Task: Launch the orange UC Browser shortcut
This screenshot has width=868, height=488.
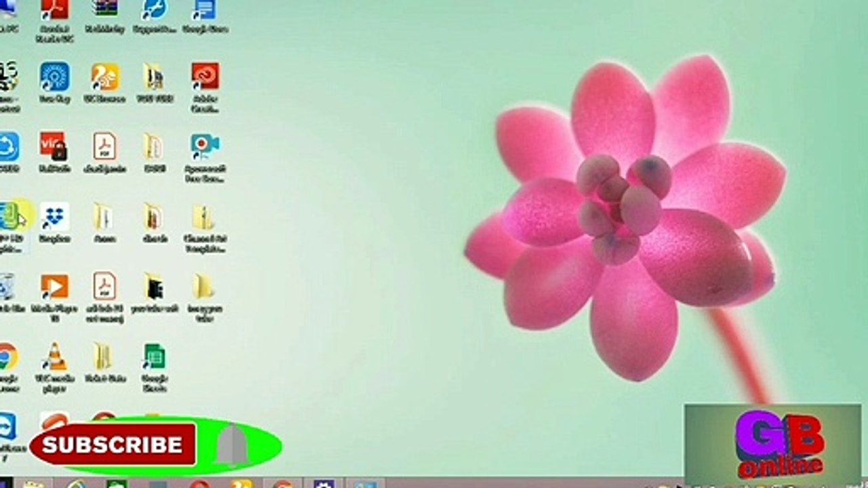Action: click(105, 77)
